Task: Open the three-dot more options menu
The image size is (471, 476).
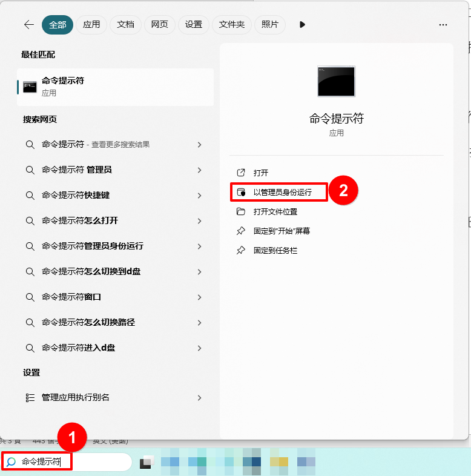Action: (443, 25)
